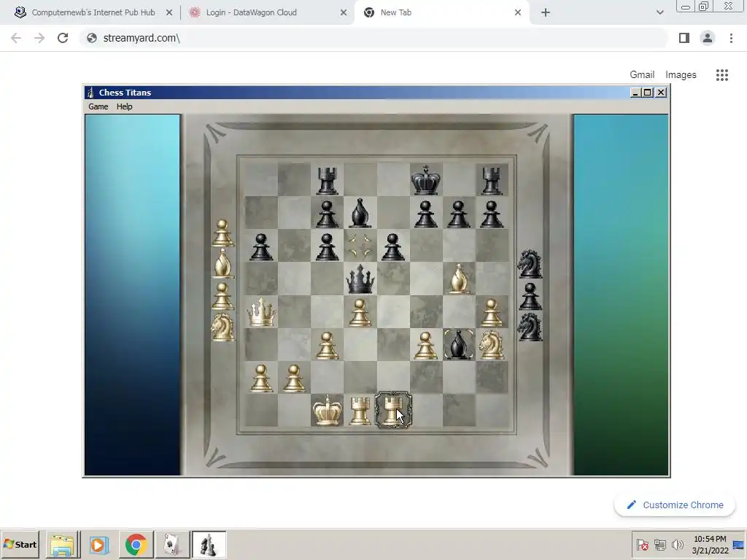This screenshot has width=747, height=560.
Task: Click the black pawn on f7
Action: [x=425, y=214]
